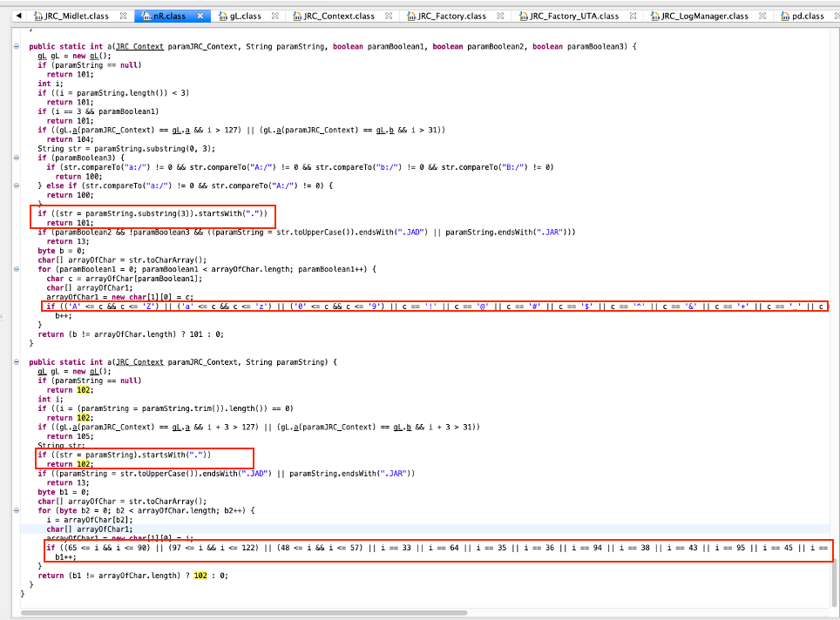Collapse the second method a(JRC_Context, String)
This screenshot has height=620, width=840.
click(x=18, y=361)
